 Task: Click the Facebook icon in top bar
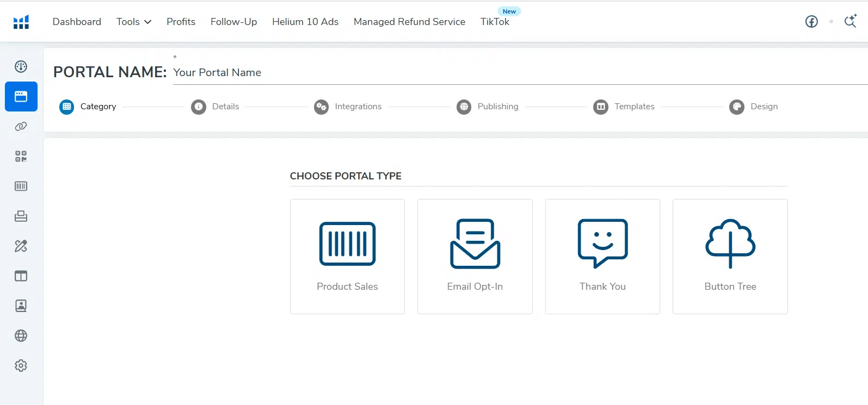[811, 22]
